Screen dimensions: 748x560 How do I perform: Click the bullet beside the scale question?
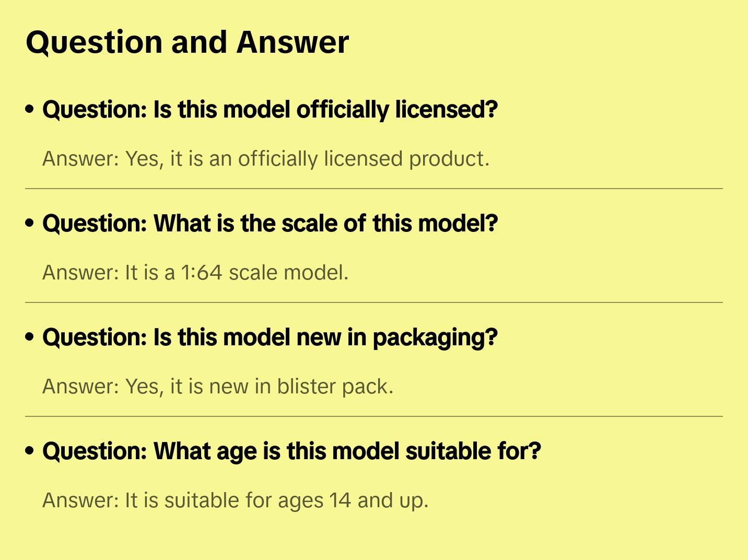click(30, 223)
